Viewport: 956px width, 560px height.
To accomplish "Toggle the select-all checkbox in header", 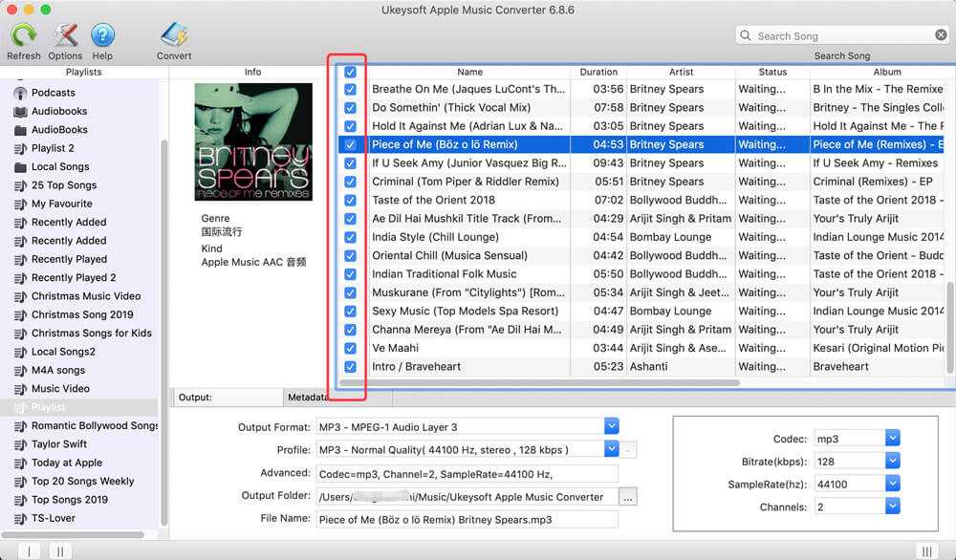I will (x=350, y=72).
